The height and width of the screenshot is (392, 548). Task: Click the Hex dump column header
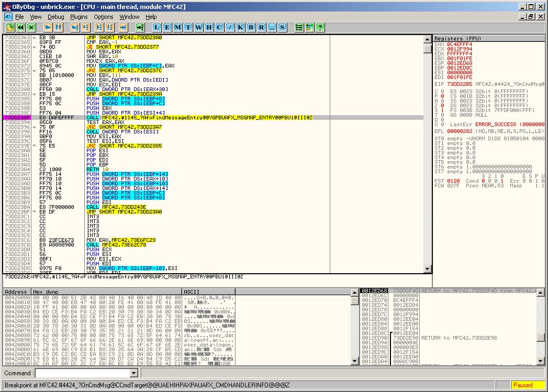pyautogui.click(x=107, y=292)
